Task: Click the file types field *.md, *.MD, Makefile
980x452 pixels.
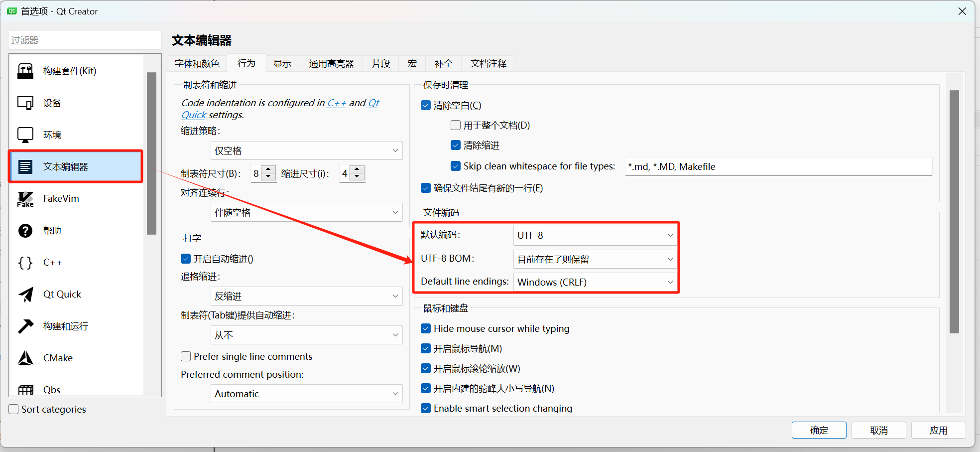Action: (779, 166)
